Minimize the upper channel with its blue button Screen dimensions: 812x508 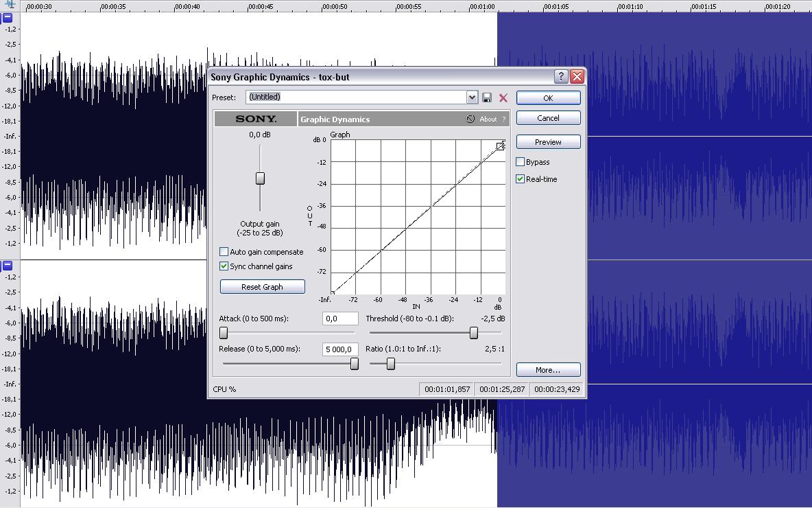pyautogui.click(x=8, y=18)
